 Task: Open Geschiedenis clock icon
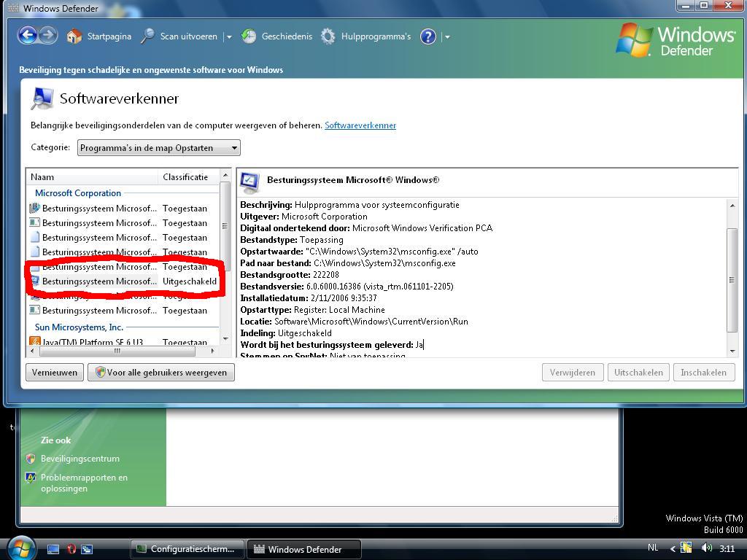pyautogui.click(x=249, y=36)
